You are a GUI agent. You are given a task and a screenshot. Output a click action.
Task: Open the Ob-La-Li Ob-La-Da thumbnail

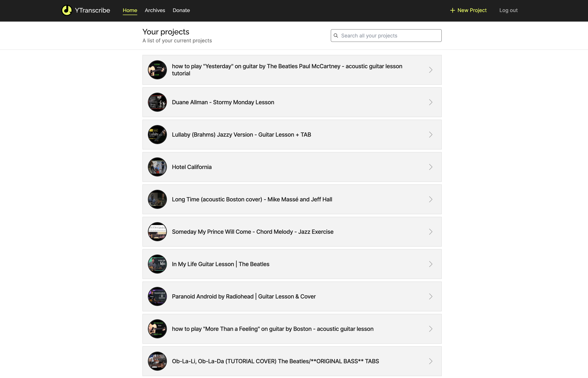coord(157,361)
